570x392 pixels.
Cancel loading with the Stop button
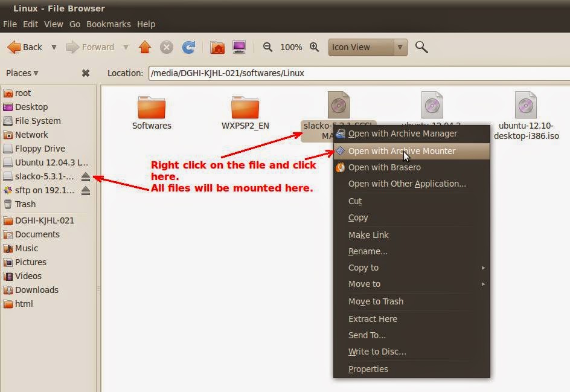click(167, 47)
